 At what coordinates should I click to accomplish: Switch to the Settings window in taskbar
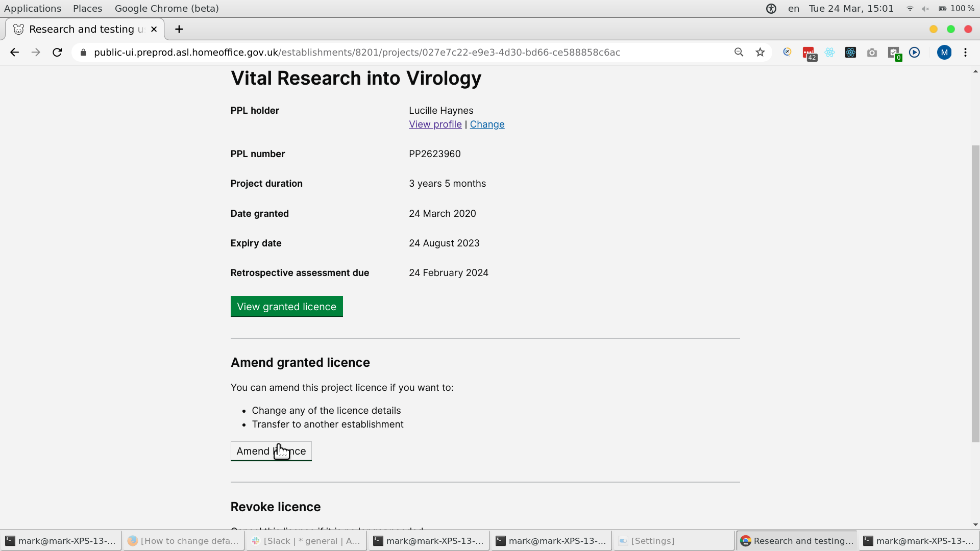pyautogui.click(x=673, y=541)
